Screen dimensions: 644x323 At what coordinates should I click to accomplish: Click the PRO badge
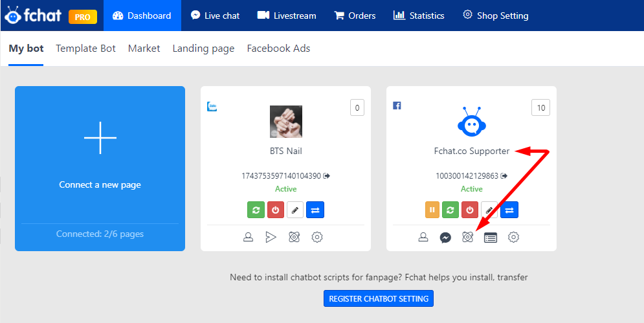click(83, 17)
